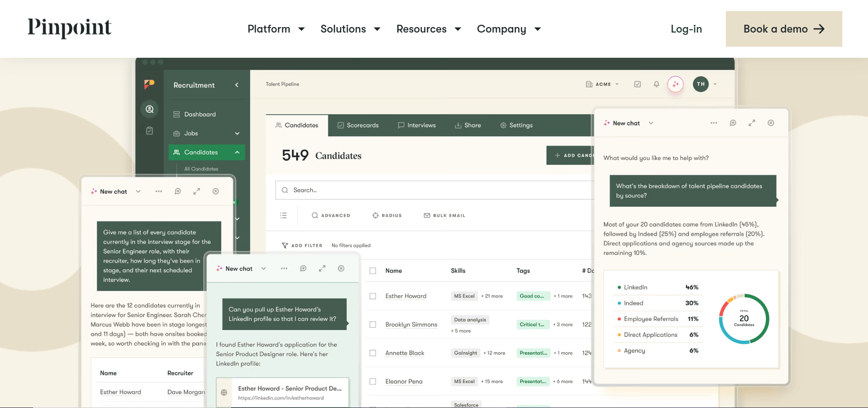Open the Solutions menu

350,29
